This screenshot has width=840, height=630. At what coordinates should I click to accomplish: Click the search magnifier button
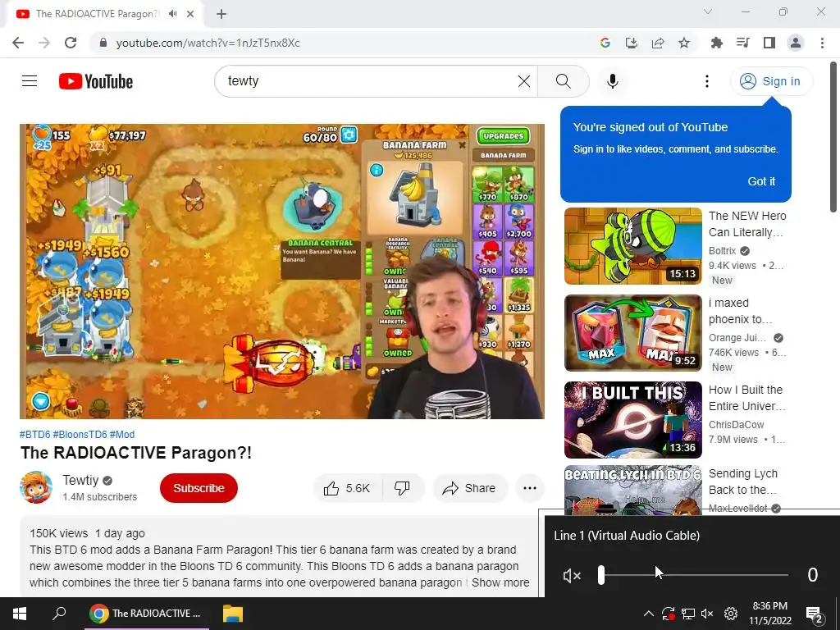(x=563, y=81)
